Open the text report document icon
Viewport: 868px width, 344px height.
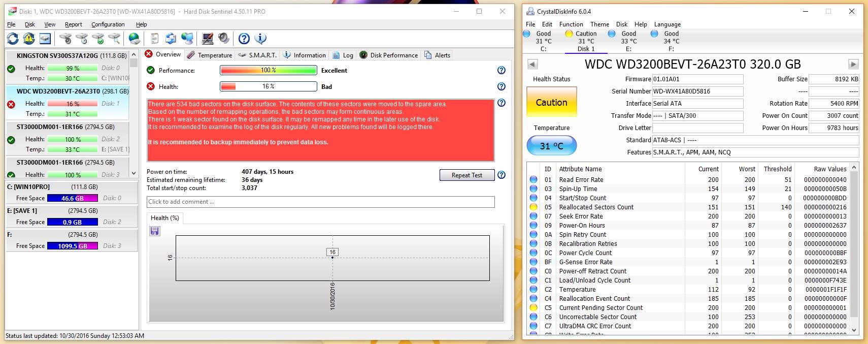(155, 39)
